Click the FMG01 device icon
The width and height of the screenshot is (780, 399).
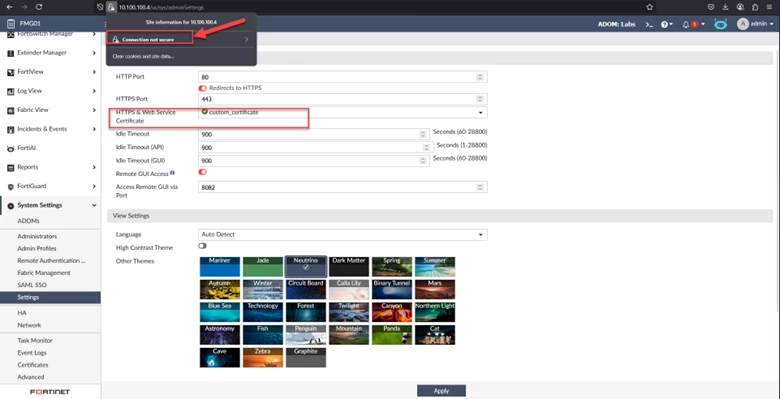coord(10,23)
